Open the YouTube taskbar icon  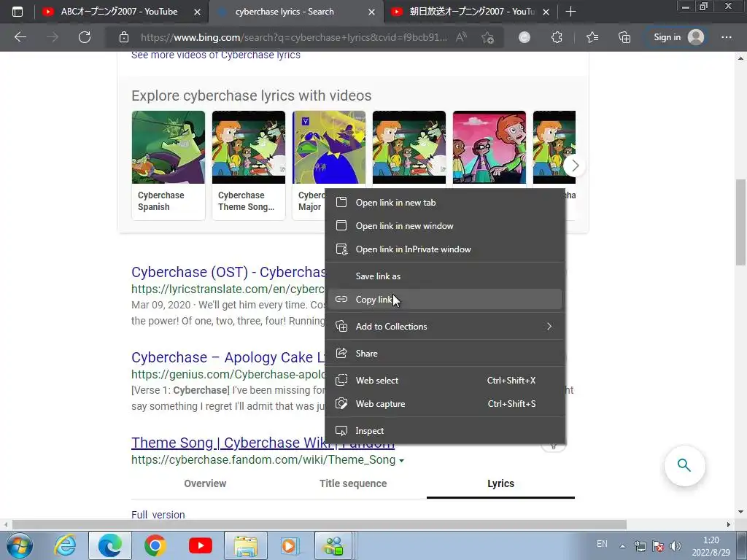pos(200,545)
